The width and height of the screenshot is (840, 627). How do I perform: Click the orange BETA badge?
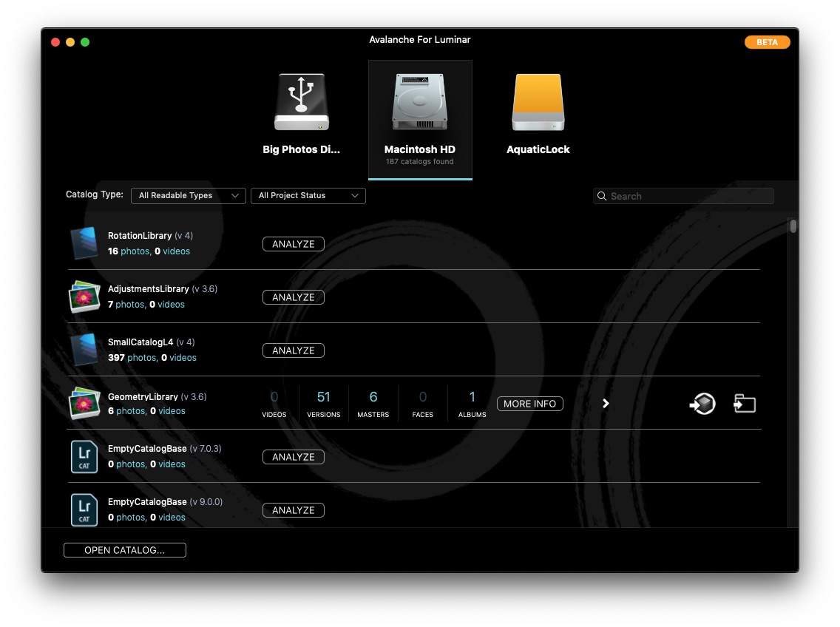point(767,42)
